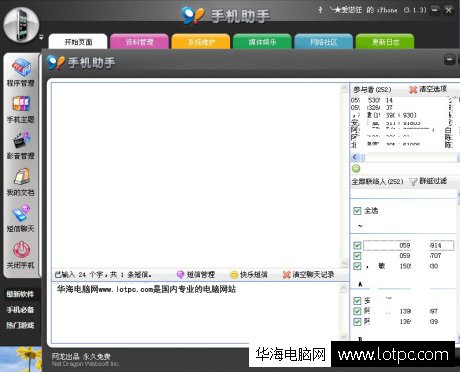Uncheck the 安 contact checkbox
This screenshot has width=460, height=372.
click(357, 301)
